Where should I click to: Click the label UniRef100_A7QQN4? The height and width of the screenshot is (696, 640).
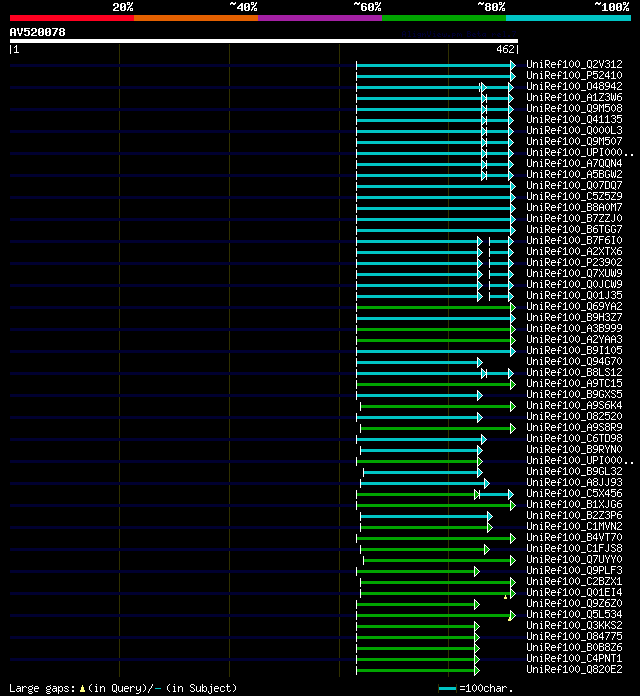[x=574, y=163]
